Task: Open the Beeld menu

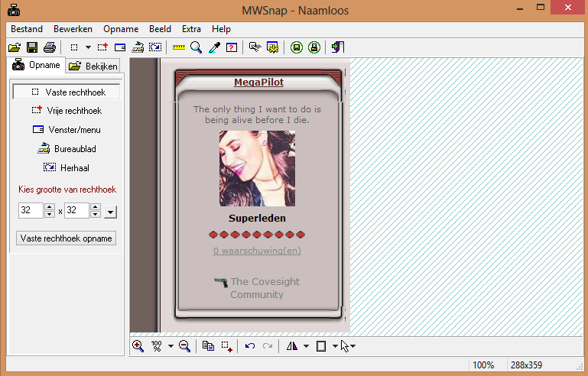Action: (x=160, y=29)
